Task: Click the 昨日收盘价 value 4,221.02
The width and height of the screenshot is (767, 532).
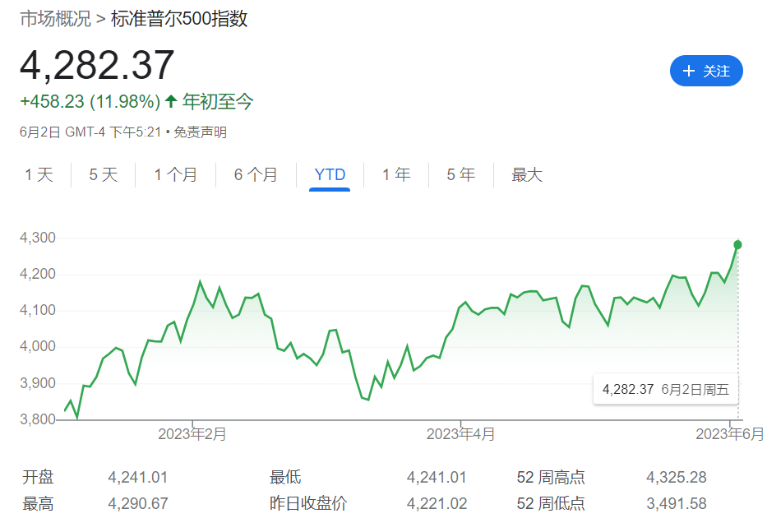Action: pos(437,503)
